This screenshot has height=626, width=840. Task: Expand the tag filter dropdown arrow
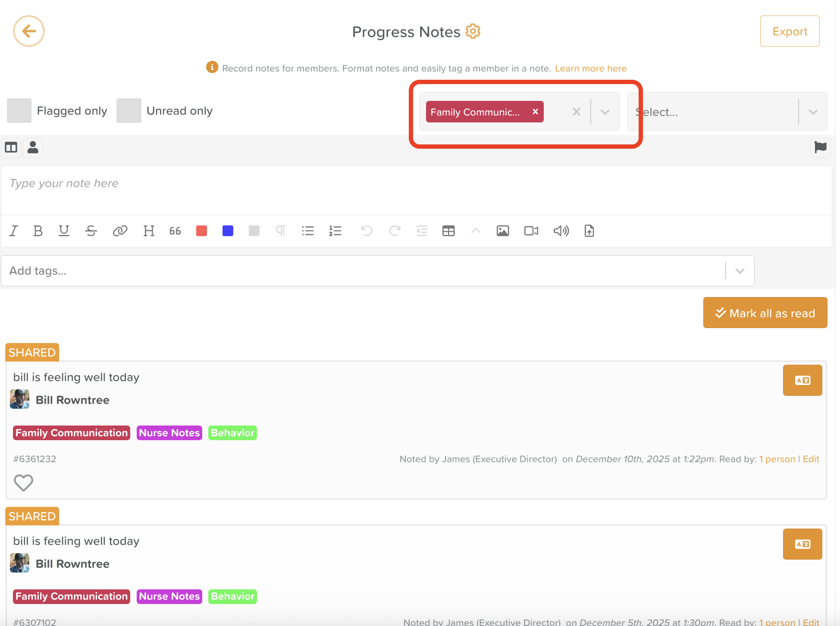click(605, 112)
